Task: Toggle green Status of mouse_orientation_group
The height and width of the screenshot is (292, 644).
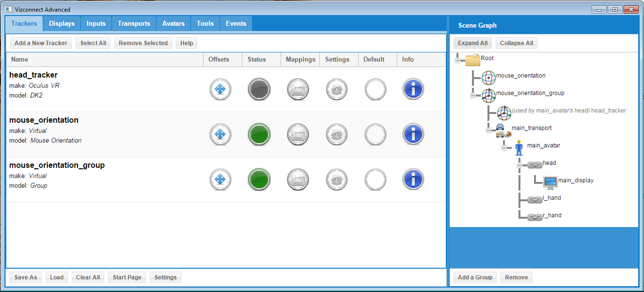Action: pyautogui.click(x=259, y=179)
